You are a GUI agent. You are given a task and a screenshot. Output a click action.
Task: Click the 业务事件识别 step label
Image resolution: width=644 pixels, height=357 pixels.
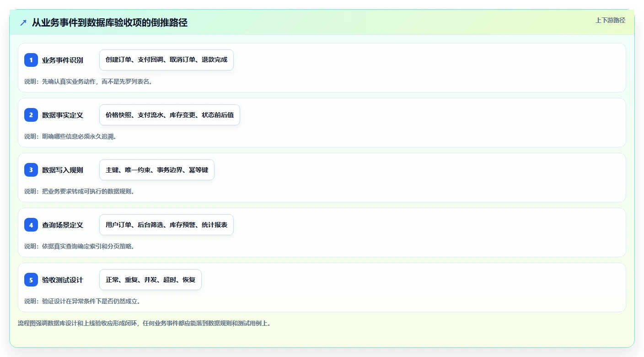tap(63, 60)
